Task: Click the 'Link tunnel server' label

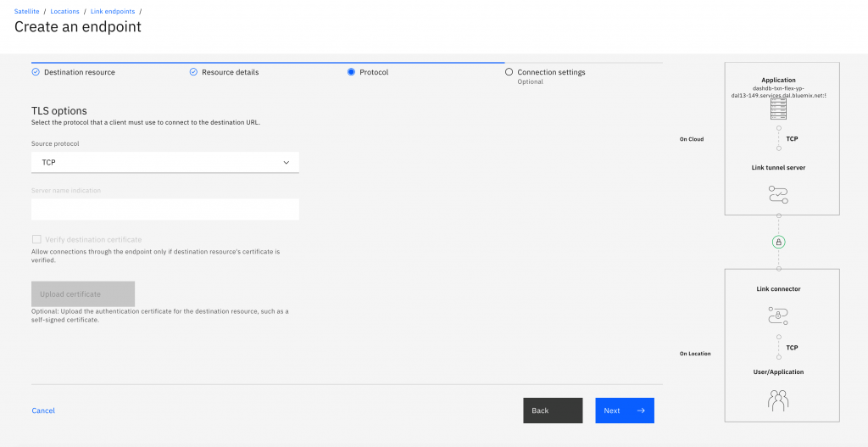Action: click(x=778, y=167)
